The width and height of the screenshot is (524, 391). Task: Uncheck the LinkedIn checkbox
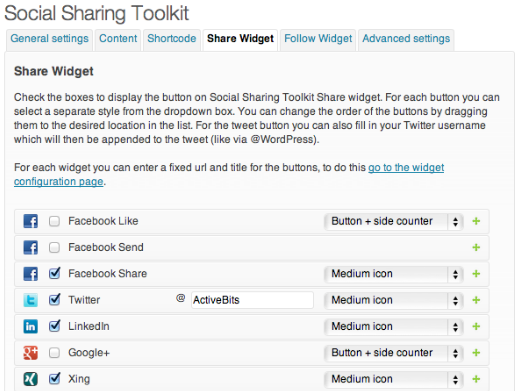pyautogui.click(x=54, y=326)
